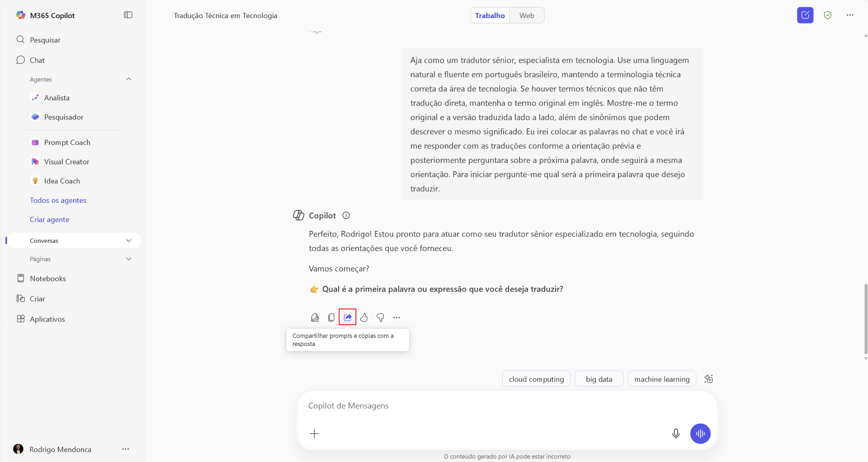
Task: Focus the Copilot de Mensagens input
Action: tap(506, 406)
